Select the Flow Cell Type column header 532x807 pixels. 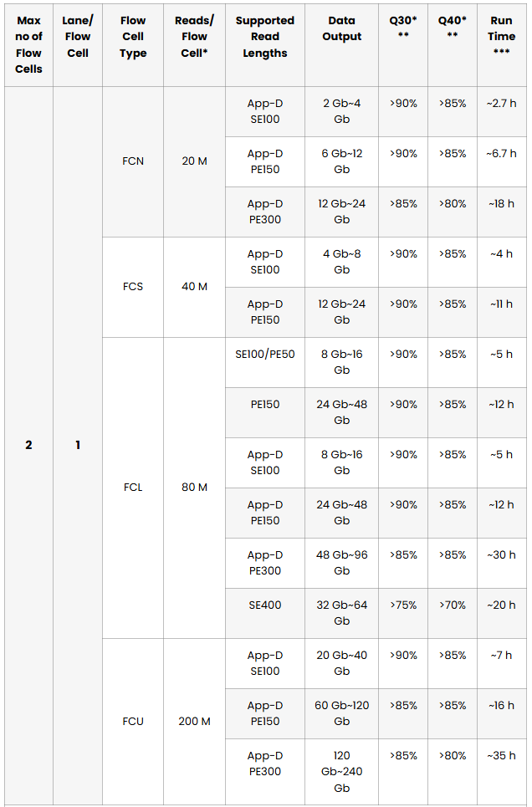pos(133,45)
